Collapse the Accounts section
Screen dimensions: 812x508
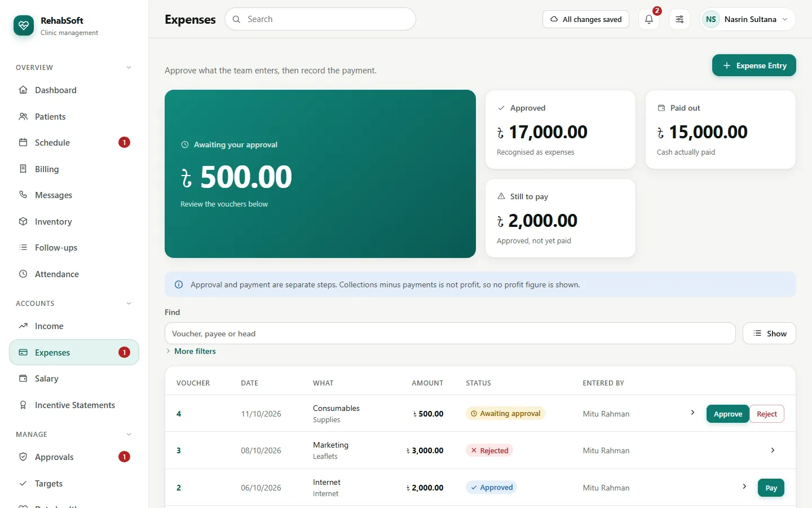tap(129, 304)
